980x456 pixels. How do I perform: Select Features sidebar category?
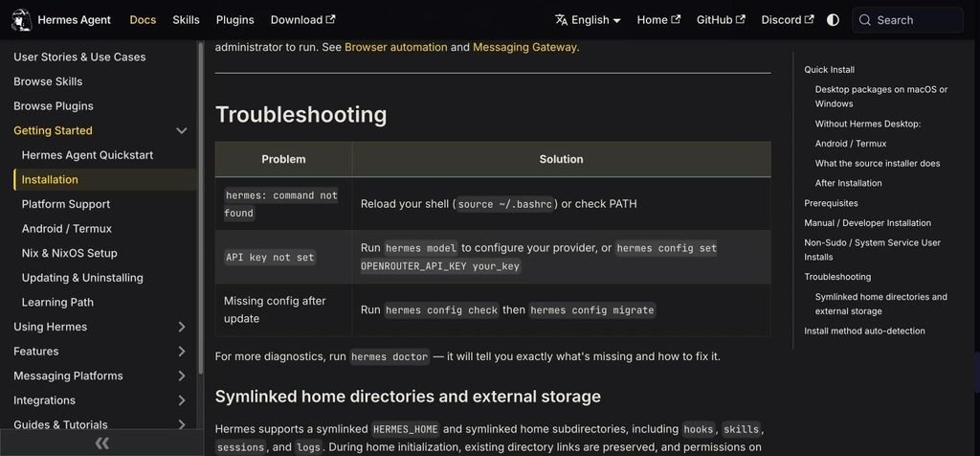36,351
